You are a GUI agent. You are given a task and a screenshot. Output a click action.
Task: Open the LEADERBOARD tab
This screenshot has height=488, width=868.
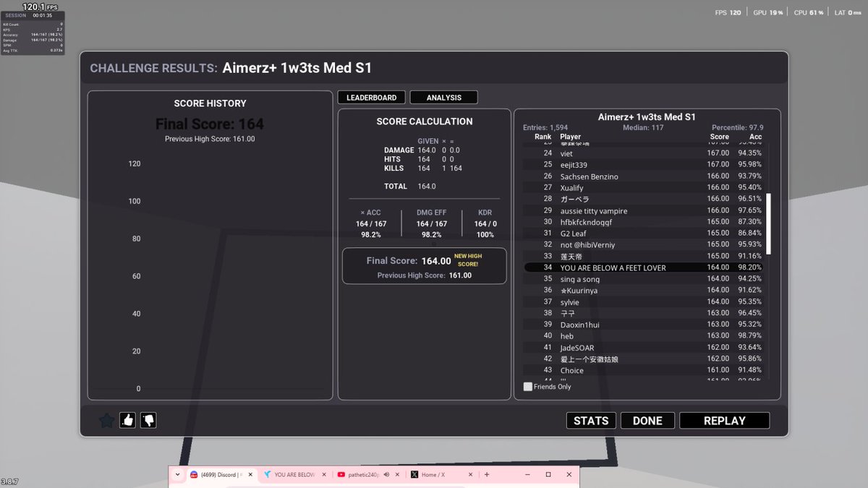(371, 98)
